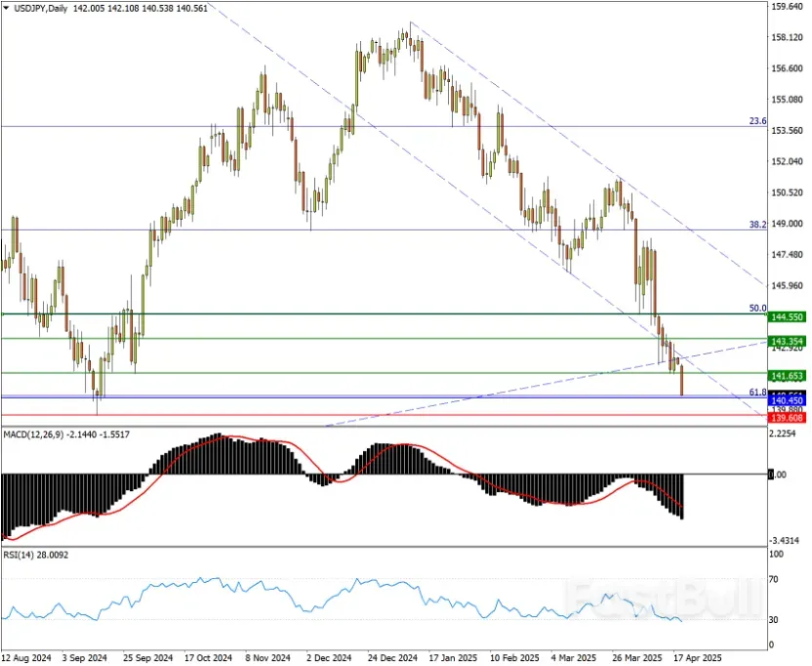Click the red 139.608 price label
The width and height of the screenshot is (812, 666).
click(x=787, y=418)
